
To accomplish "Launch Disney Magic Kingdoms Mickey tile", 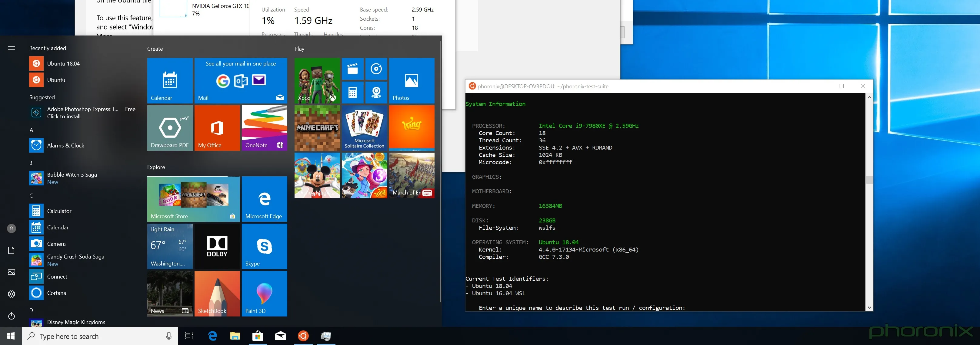I will coord(317,175).
